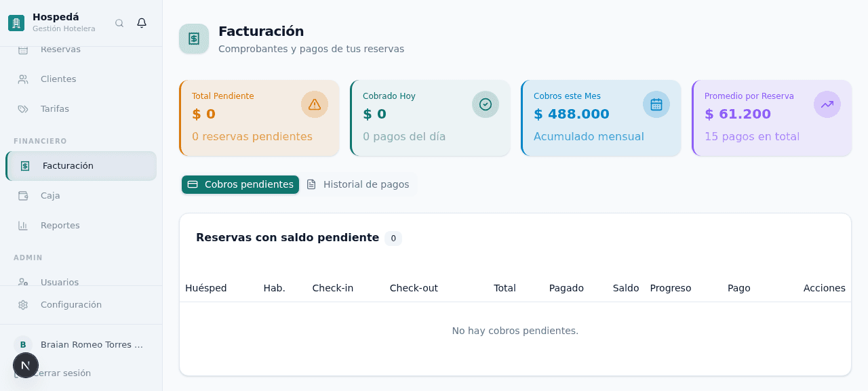
Task: Click the Facturación receipt icon in the sidebar
Action: click(x=25, y=166)
